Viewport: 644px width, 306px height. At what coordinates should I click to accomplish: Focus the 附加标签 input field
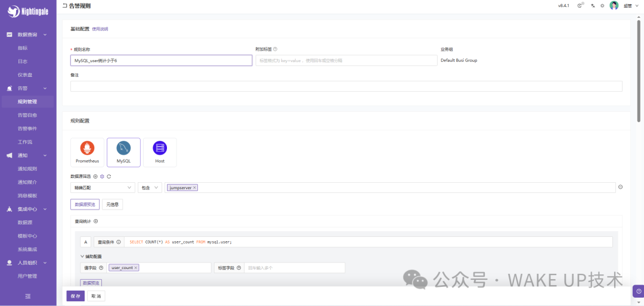(346, 61)
